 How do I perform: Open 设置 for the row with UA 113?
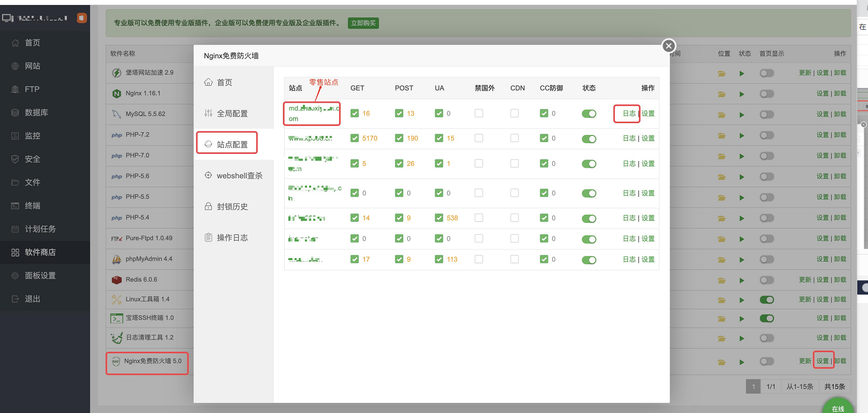[x=648, y=260]
